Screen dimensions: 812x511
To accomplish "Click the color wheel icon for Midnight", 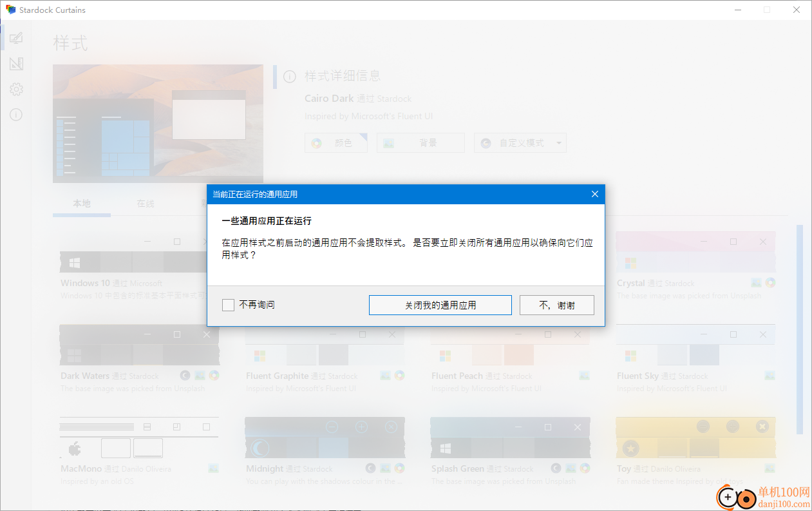I will (x=399, y=468).
